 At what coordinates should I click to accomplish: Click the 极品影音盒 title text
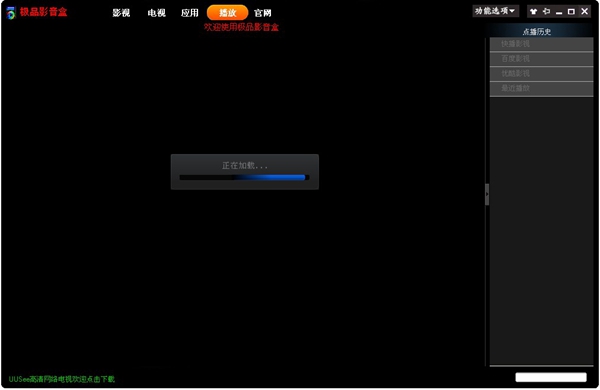[x=43, y=12]
